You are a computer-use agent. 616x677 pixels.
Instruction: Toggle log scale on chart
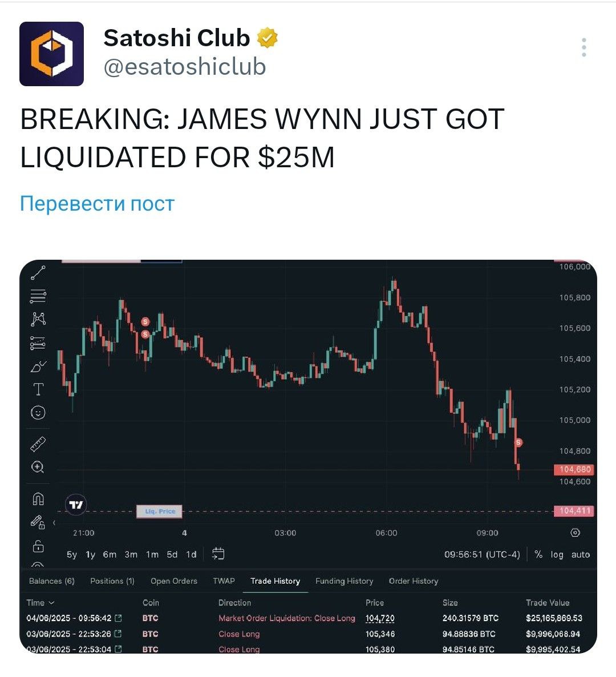557,555
